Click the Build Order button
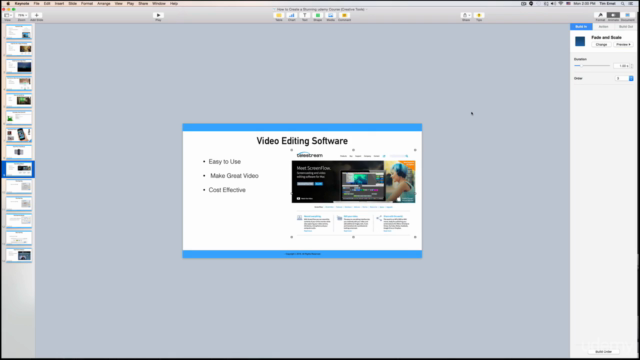The height and width of the screenshot is (360, 640). (604, 351)
